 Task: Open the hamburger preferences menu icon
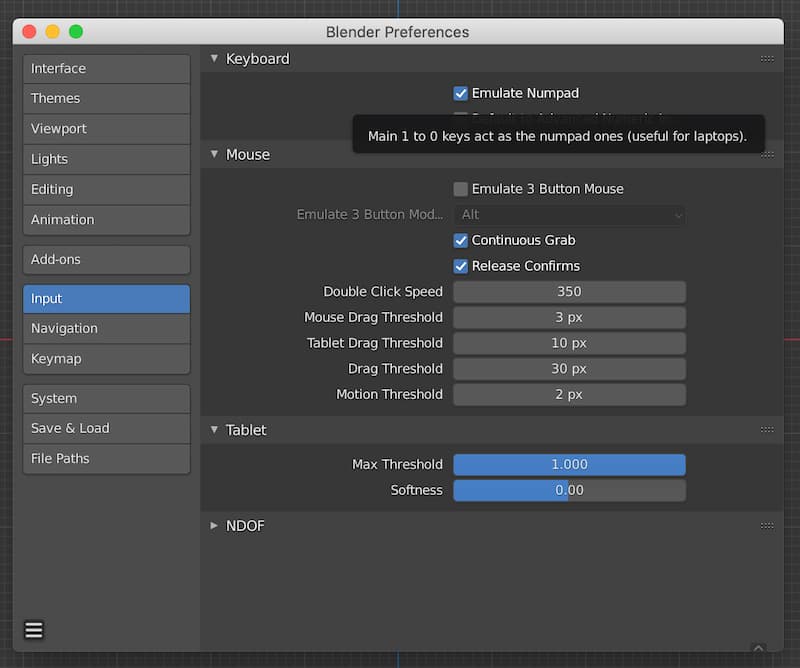point(34,630)
